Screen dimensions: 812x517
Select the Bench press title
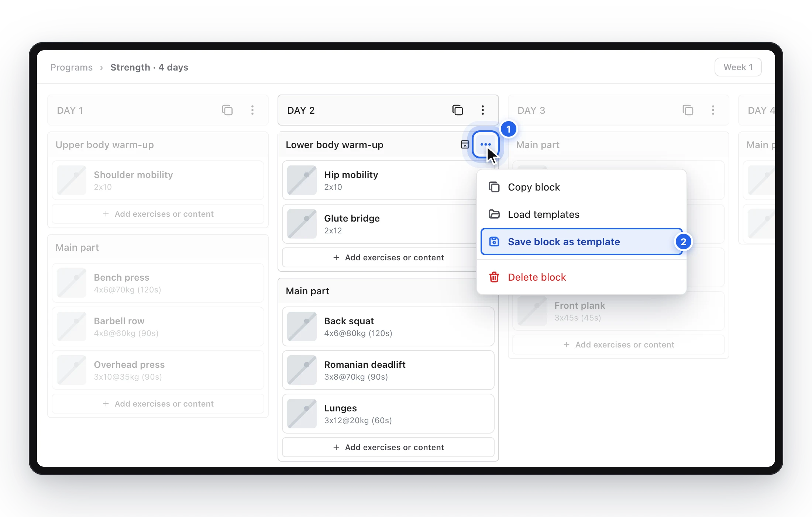coord(121,277)
